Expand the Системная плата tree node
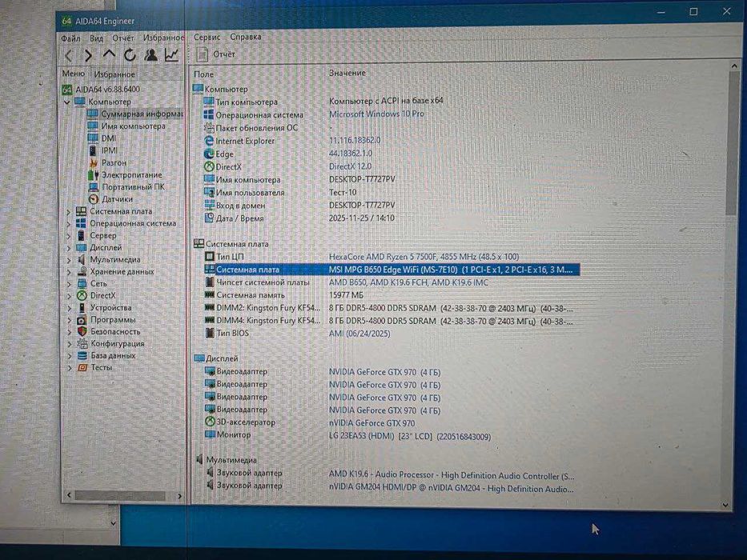 pos(69,212)
